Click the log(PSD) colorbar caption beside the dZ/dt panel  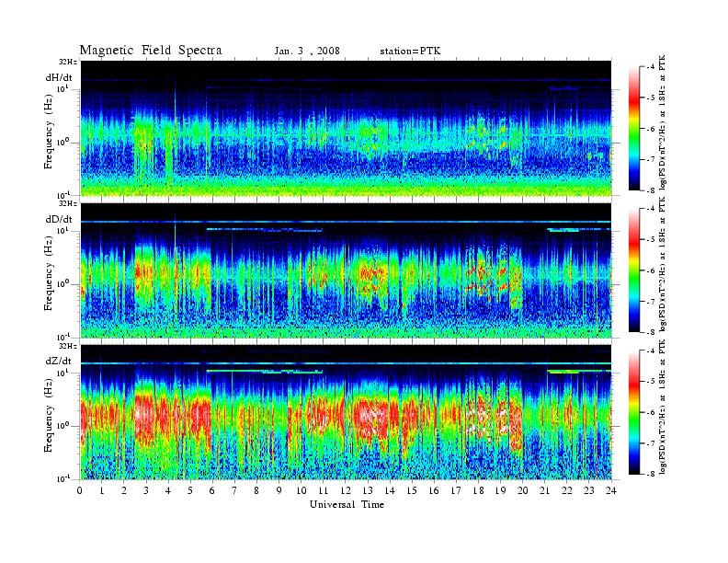click(x=663, y=406)
